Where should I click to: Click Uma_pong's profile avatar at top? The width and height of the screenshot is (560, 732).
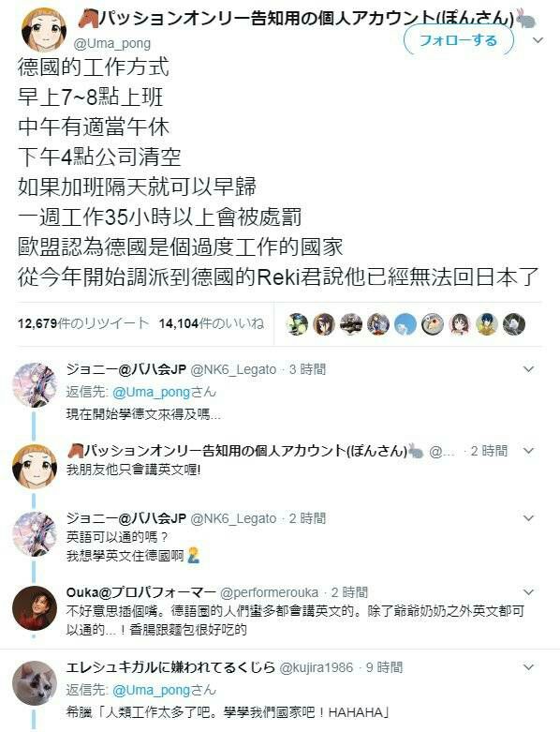pos(44,29)
